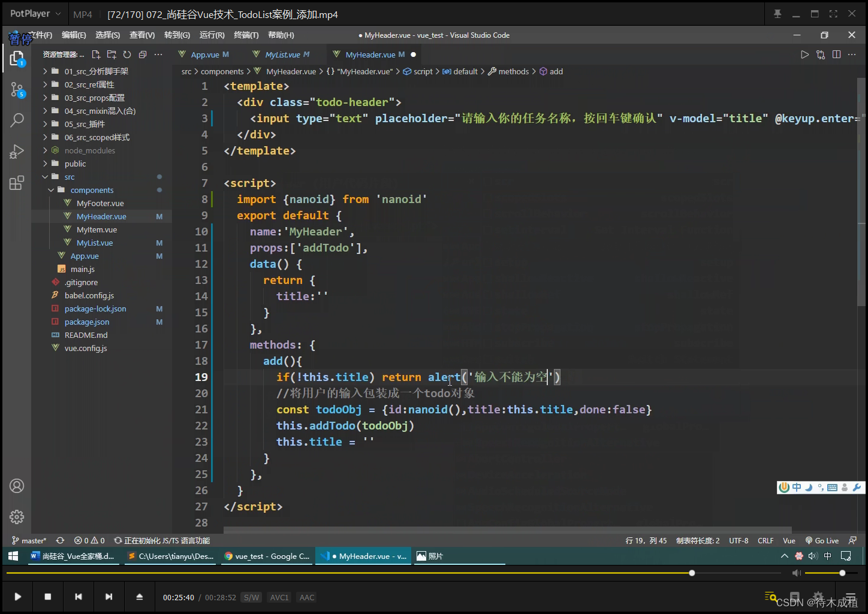Screen dimensions: 868x614
Task: Open the Manage gear in activity bar
Action: 17,516
